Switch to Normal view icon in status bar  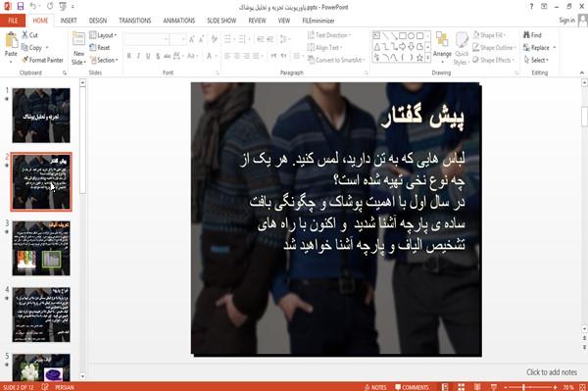tap(445, 387)
